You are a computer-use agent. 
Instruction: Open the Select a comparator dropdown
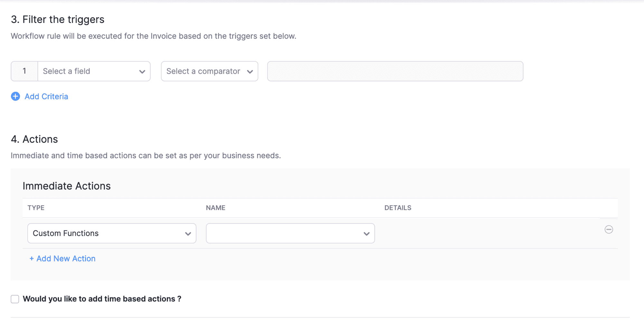(x=206, y=71)
